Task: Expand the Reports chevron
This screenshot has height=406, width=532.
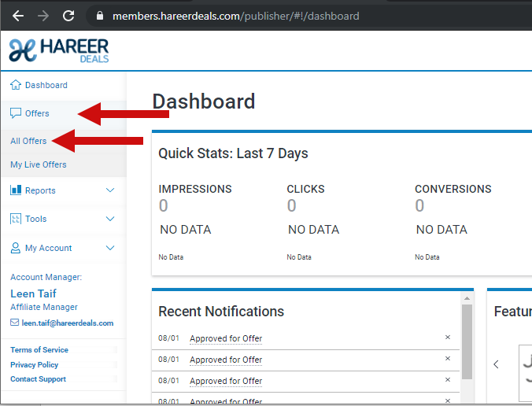Action: (110, 190)
